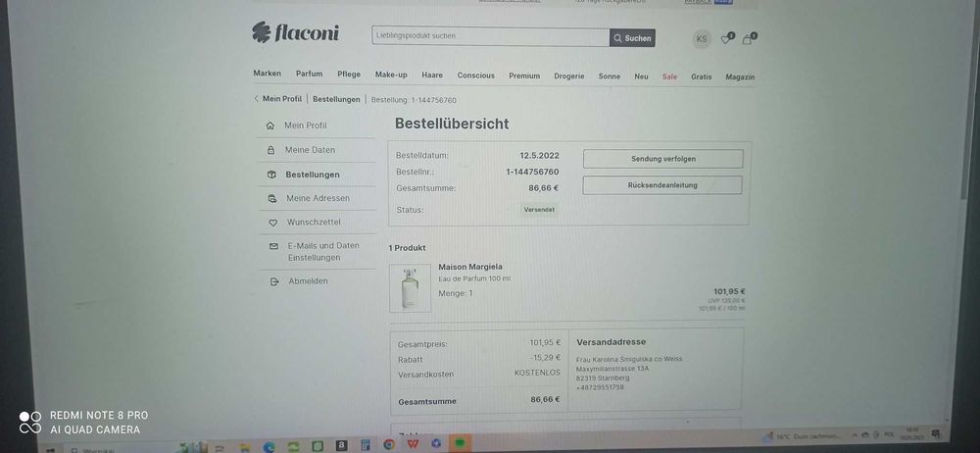Screen dimensions: 980x453
Task: Select Mein Profil in the sidebar
Action: (x=306, y=126)
